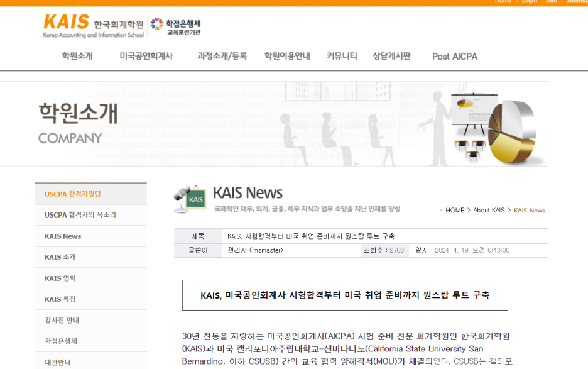Open 강사진 안내 in the sidebar
588x369 pixels.
(91, 320)
